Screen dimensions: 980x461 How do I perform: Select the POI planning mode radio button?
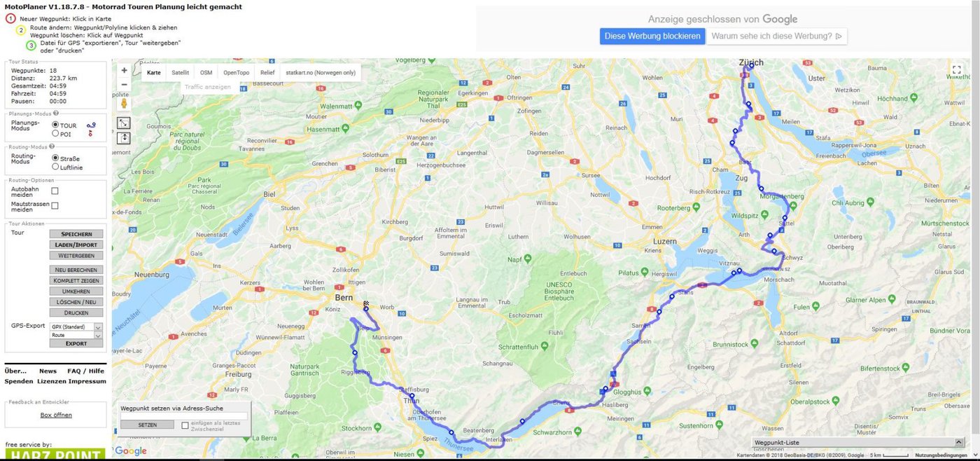coord(55,133)
